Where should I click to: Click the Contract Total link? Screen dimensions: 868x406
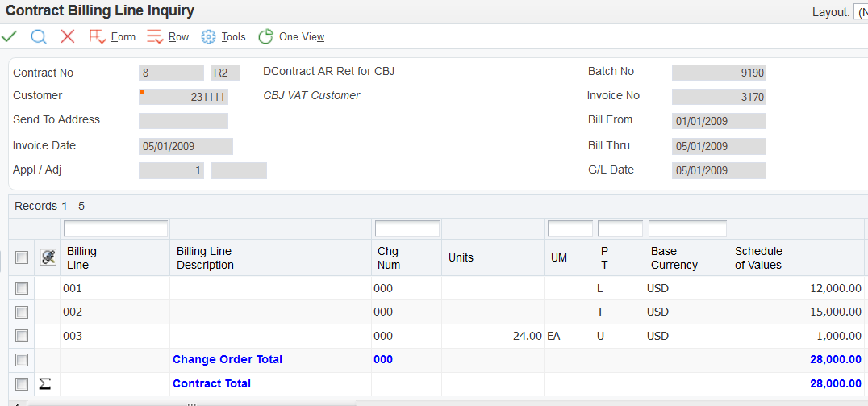tap(211, 383)
